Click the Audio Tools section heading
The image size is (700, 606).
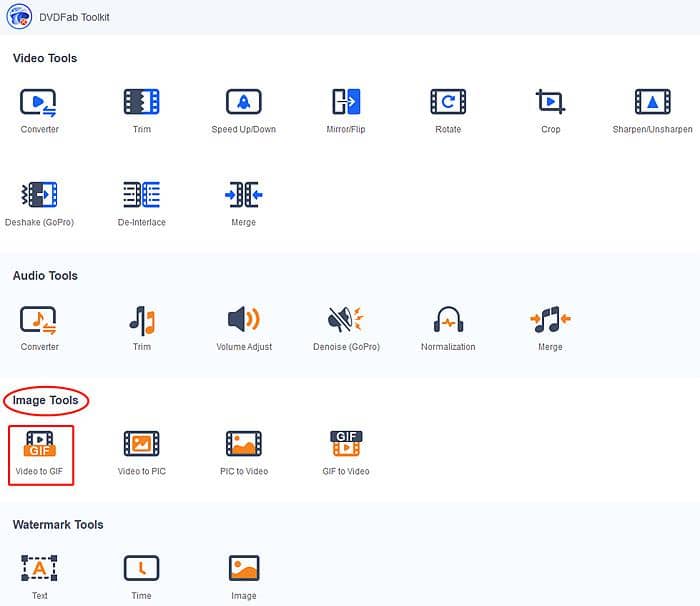pos(45,276)
